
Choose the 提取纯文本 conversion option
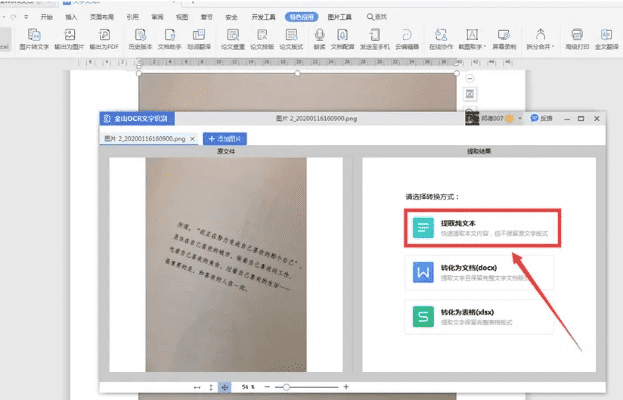pyautogui.click(x=482, y=228)
